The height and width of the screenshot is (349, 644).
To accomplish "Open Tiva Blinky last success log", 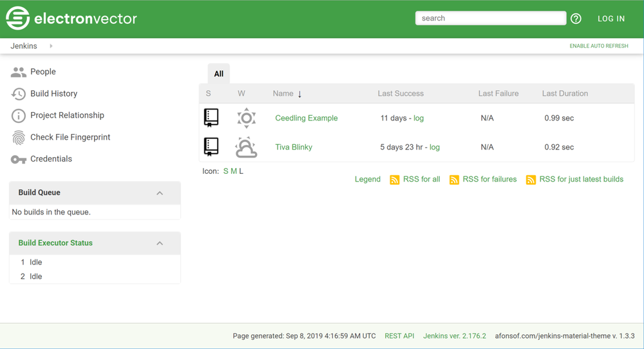I will coord(435,147).
